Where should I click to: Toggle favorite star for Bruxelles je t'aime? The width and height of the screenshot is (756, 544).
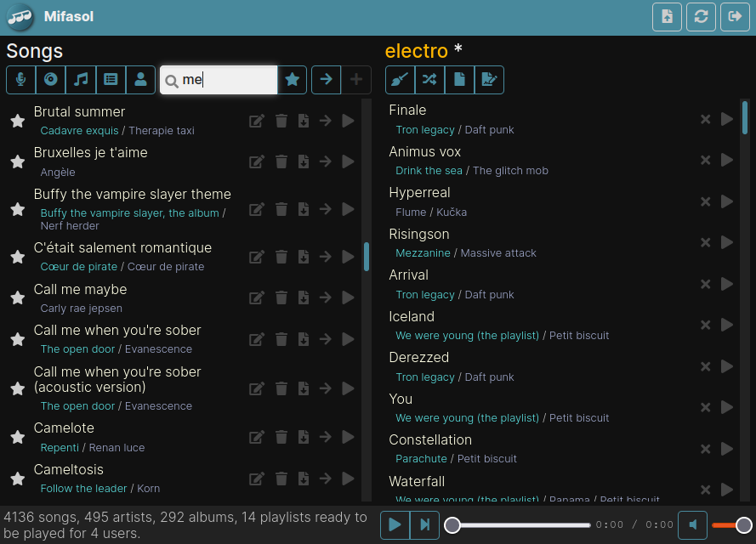coord(18,161)
